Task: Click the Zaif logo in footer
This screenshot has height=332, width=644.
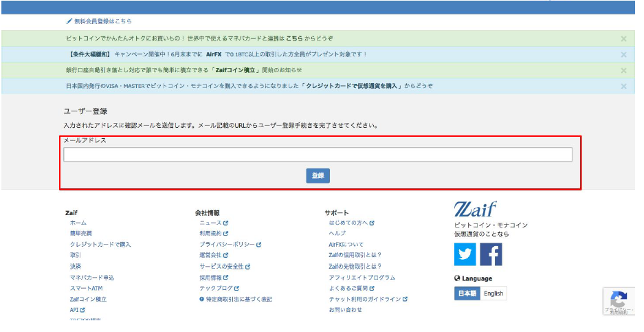Action: (x=475, y=209)
